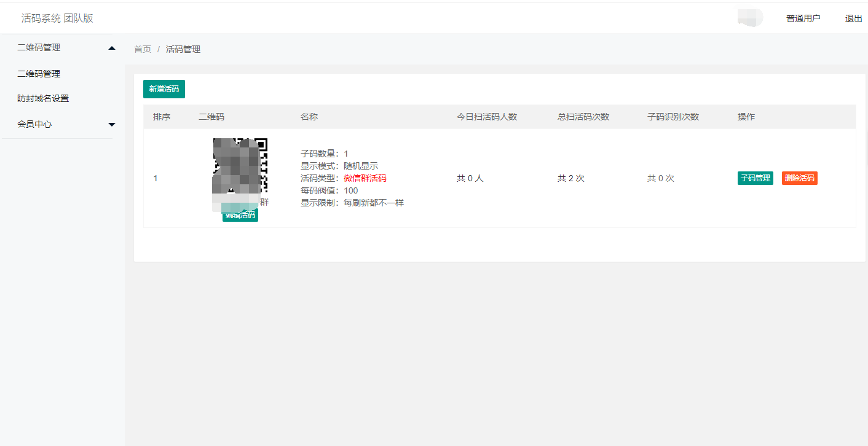This screenshot has width=868, height=446.
Task: Click the 随机显示 display mode text
Action: [360, 165]
